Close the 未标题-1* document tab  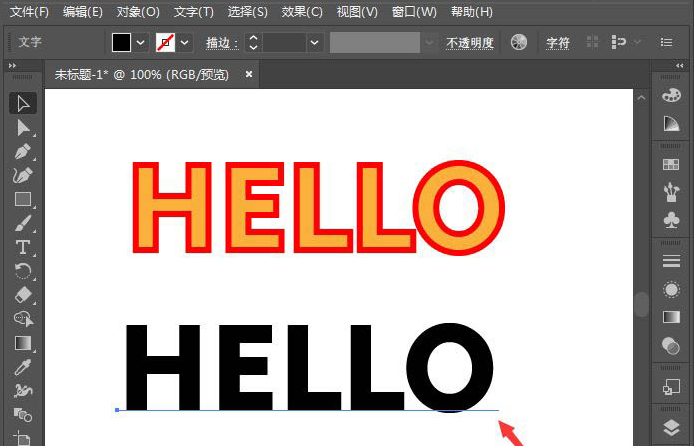(249, 74)
